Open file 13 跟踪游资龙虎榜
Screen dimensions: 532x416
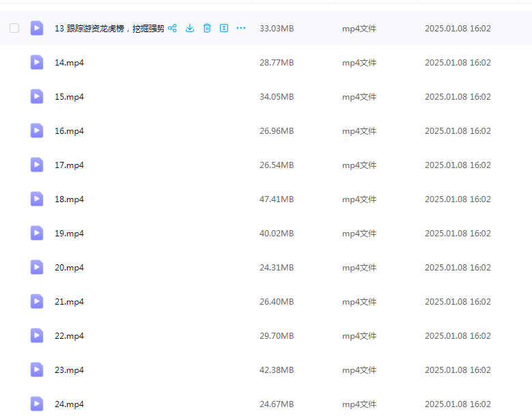(109, 29)
